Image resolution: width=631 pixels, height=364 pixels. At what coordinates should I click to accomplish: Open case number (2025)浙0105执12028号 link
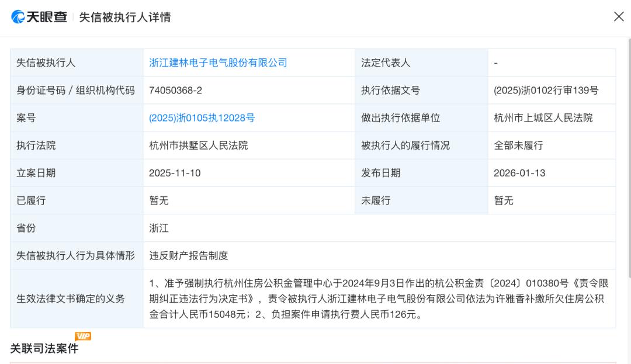[202, 118]
